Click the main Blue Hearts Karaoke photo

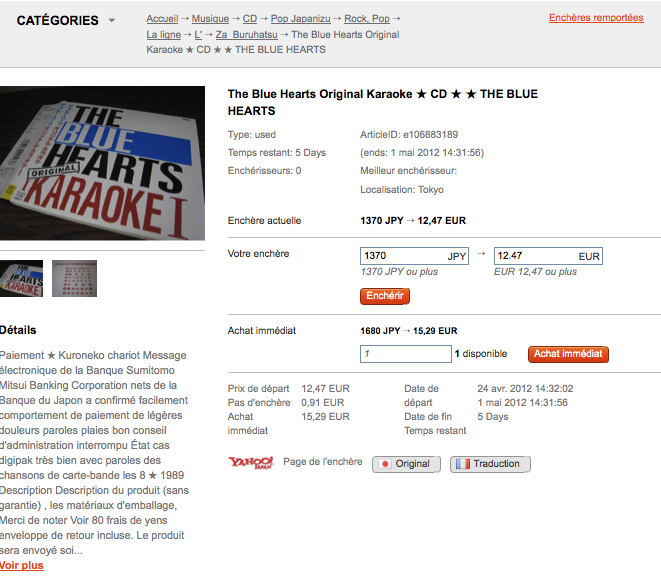pos(102,163)
